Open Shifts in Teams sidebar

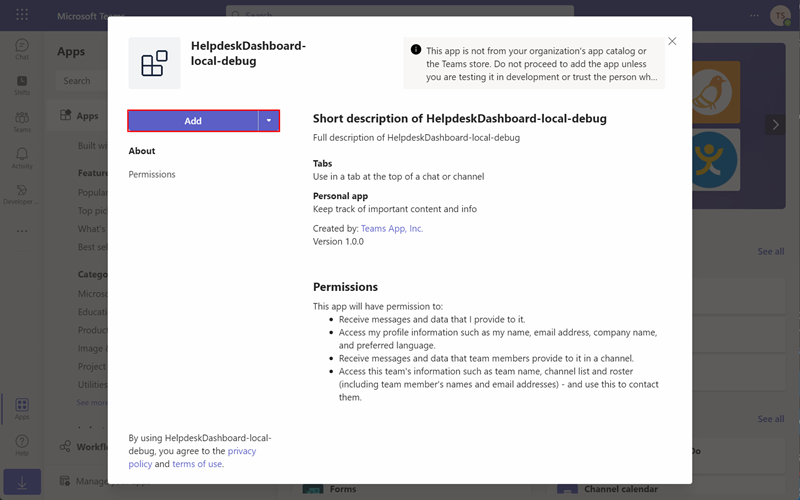22,85
